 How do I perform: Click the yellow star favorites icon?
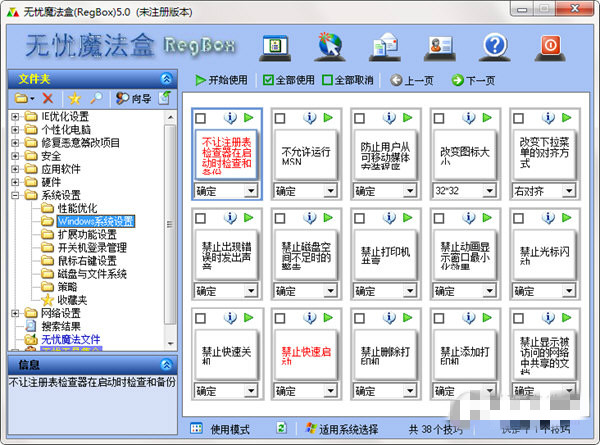click(x=75, y=99)
